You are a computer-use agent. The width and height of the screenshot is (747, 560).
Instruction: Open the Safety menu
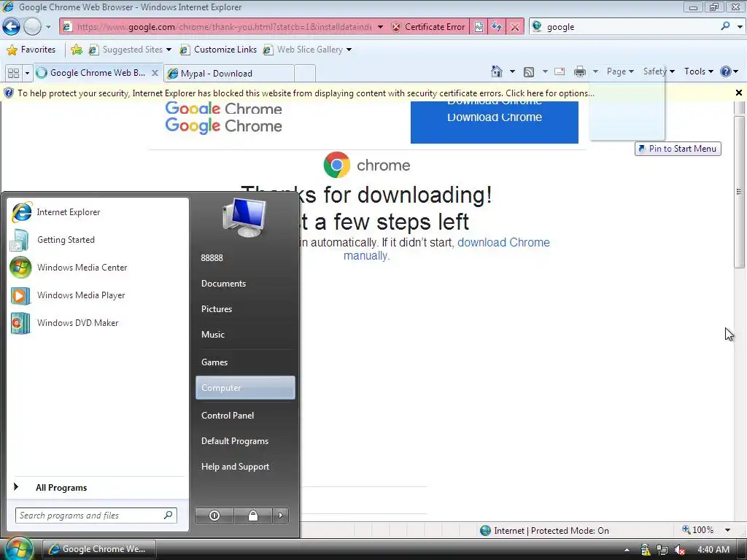(659, 71)
